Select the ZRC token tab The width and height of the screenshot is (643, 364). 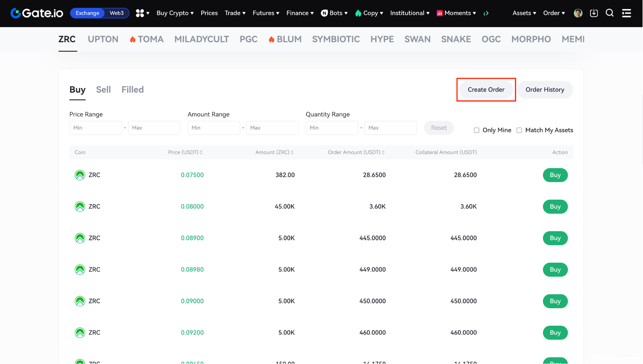[67, 39]
